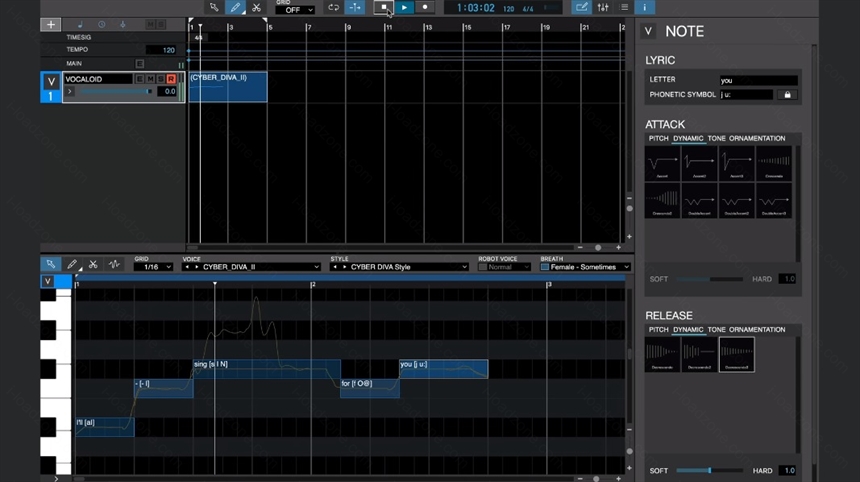Toggle global solo S above the track list
This screenshot has height=482, width=860.
[161, 25]
